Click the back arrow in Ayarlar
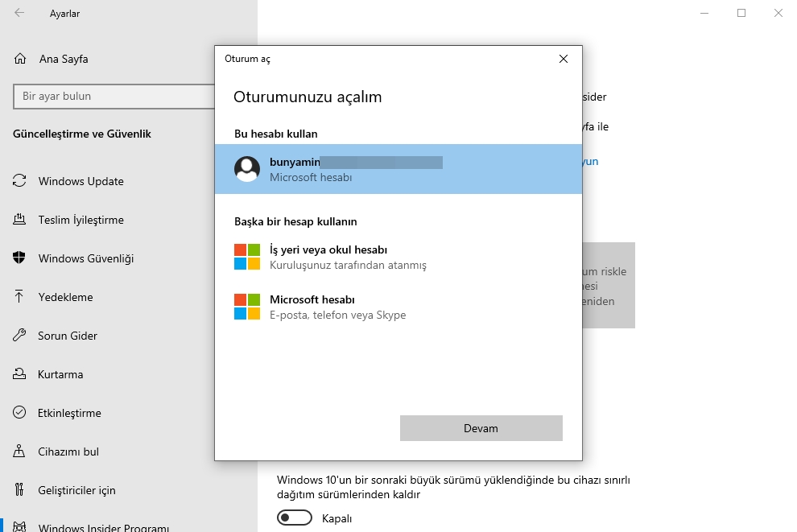 (17, 13)
